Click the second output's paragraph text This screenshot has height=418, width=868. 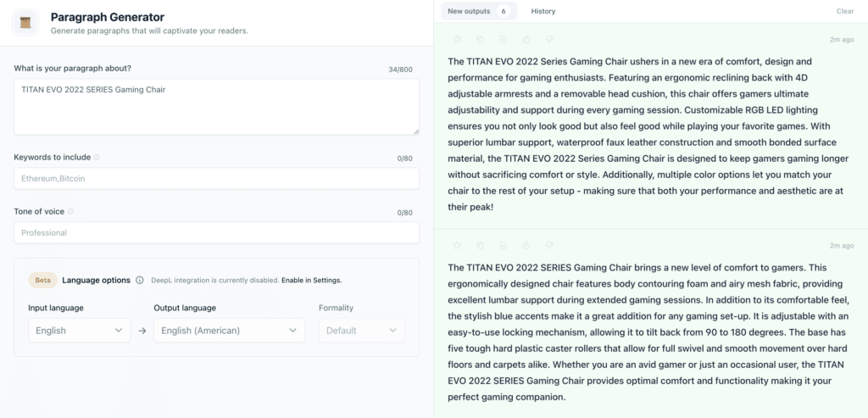[648, 332]
